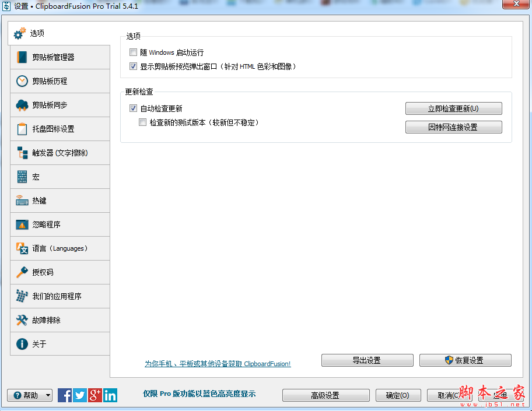Click the Twitter bird icon
This screenshot has width=532, height=411.
80,395
